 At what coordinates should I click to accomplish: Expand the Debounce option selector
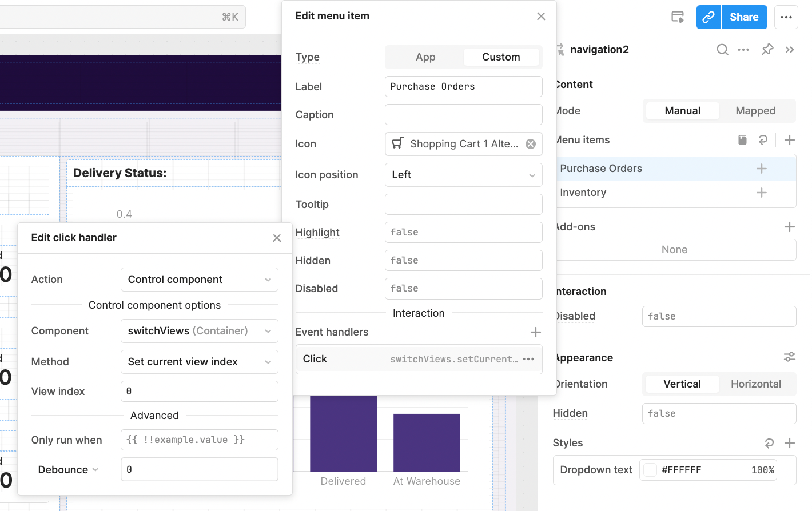68,470
